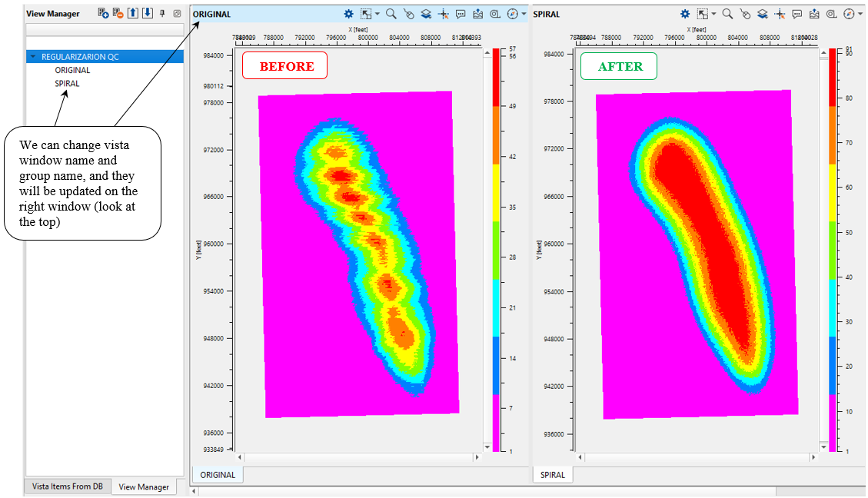The width and height of the screenshot is (868, 498).
Task: Click the add view icon in View Manager
Action: click(103, 14)
